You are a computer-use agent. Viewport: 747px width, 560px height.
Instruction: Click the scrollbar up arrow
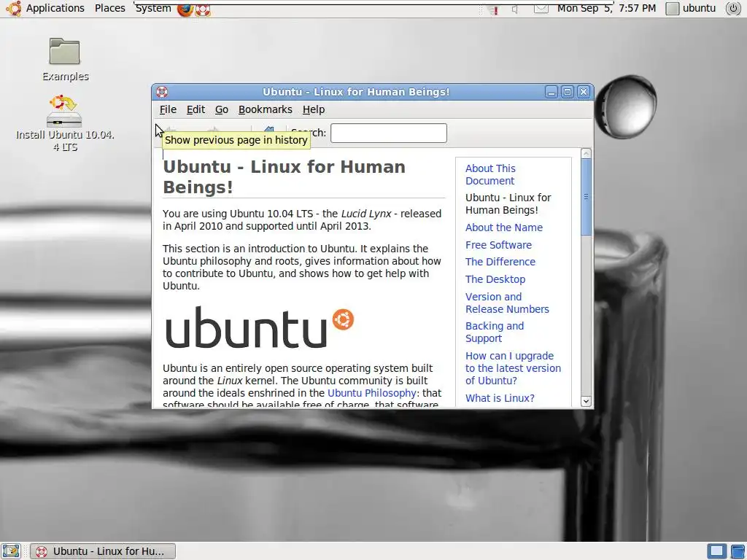pos(587,153)
